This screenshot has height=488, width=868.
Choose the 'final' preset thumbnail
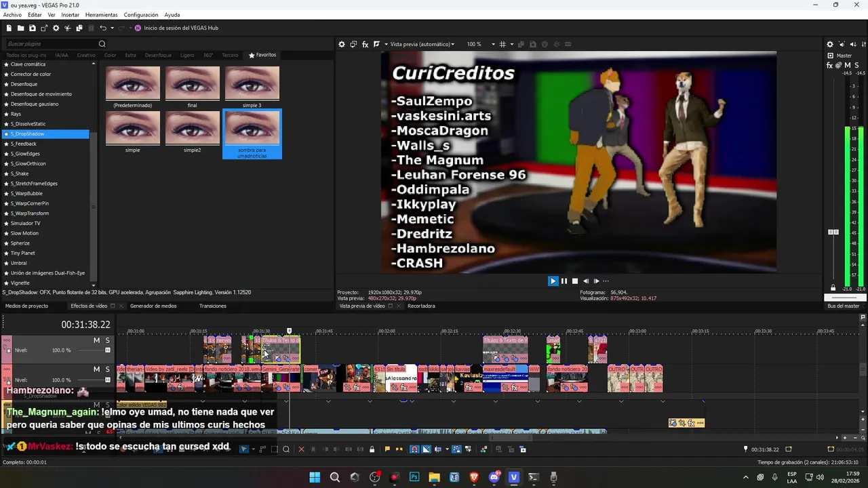[x=193, y=87]
